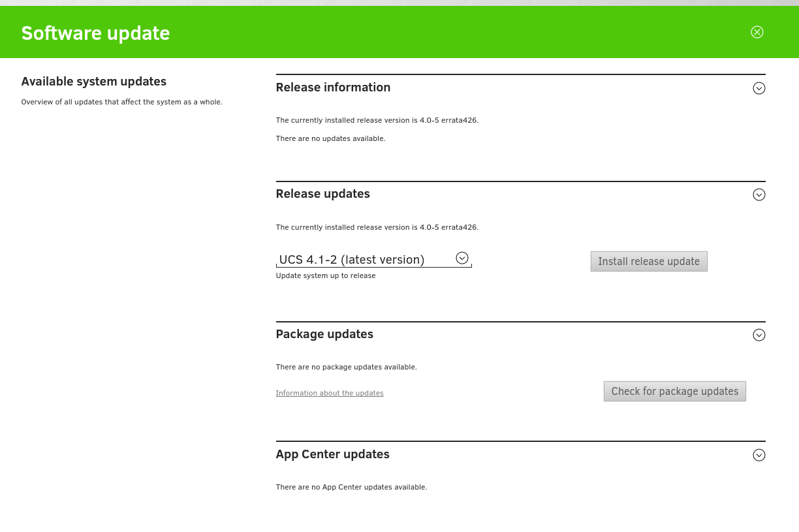Image resolution: width=799 pixels, height=532 pixels.
Task: Click the 'Update system up to release' label
Action: [x=326, y=275]
